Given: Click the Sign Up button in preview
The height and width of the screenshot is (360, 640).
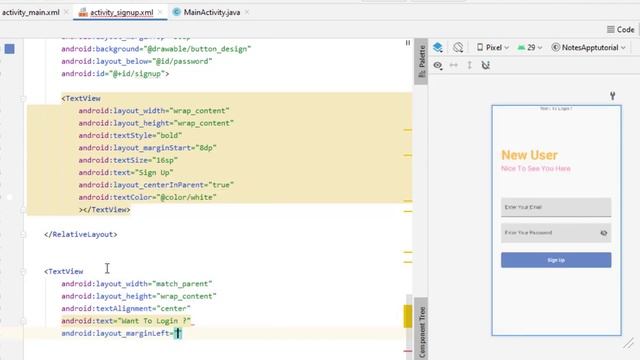Looking at the screenshot, I should [556, 260].
